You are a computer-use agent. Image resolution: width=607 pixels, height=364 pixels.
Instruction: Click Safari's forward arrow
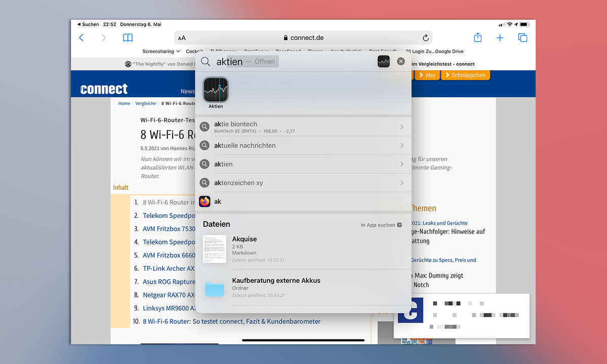tap(104, 38)
